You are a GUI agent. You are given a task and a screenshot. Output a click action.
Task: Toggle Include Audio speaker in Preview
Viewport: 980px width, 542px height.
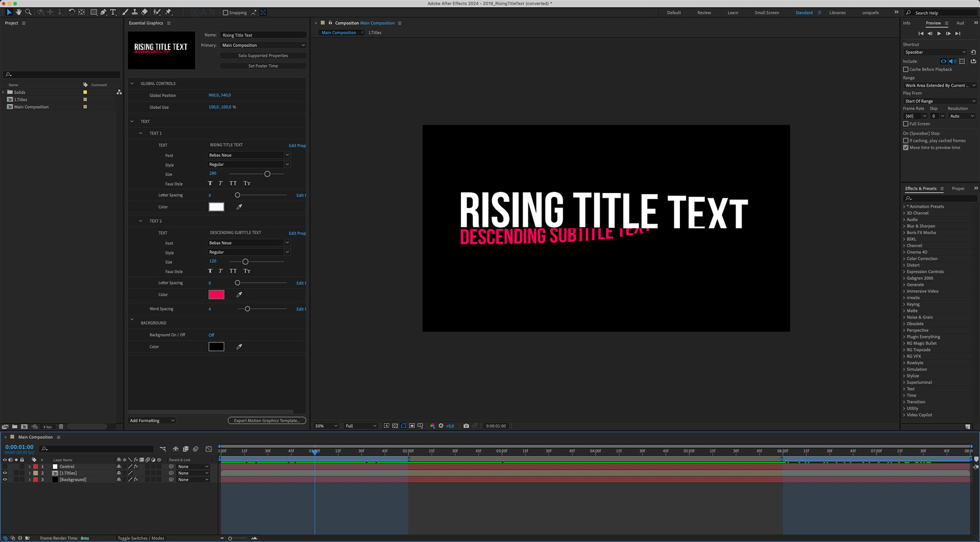pyautogui.click(x=952, y=61)
